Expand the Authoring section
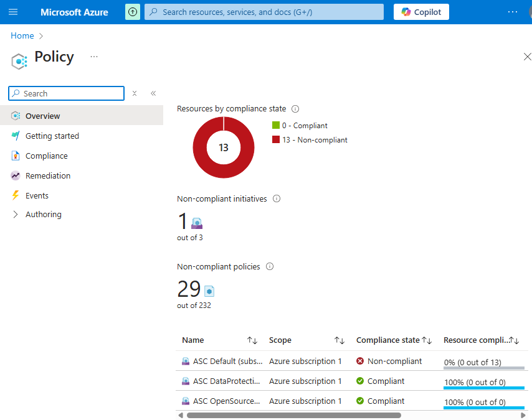 point(44,214)
